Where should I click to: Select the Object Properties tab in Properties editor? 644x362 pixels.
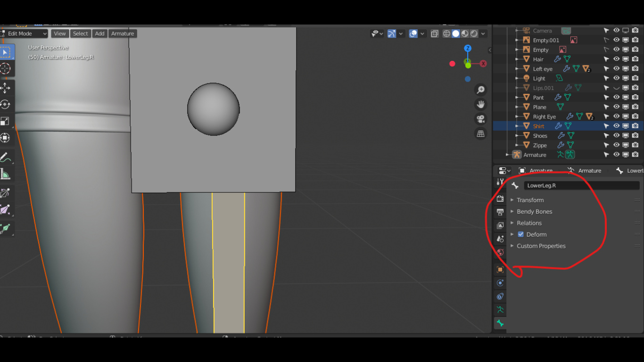coord(500,269)
